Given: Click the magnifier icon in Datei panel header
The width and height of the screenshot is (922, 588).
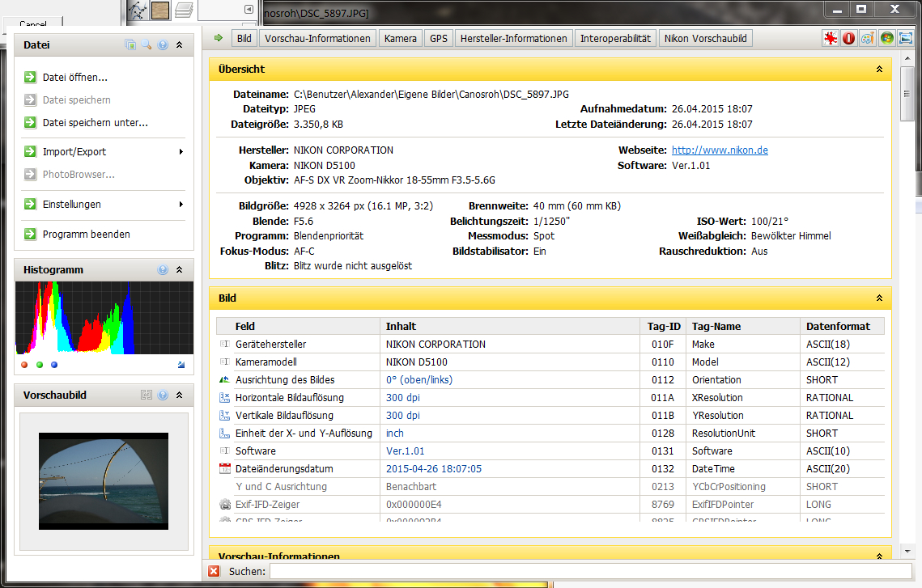Looking at the screenshot, I should 147,45.
